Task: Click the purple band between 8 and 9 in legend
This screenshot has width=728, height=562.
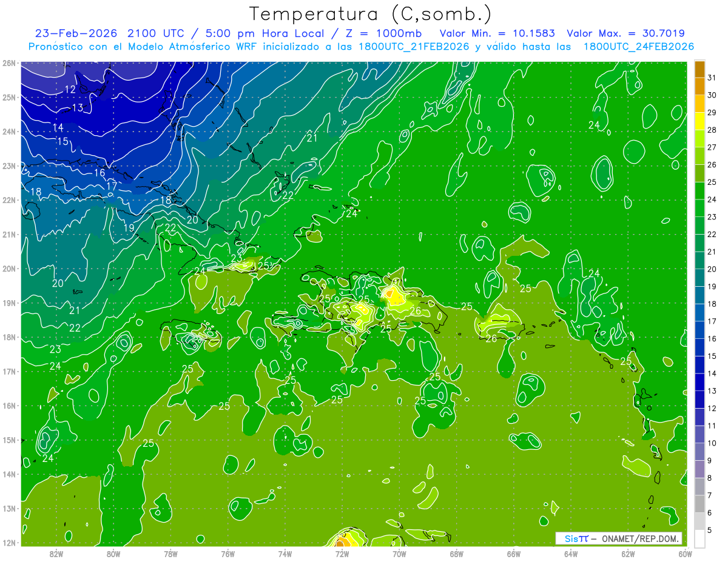Action: pos(699,469)
